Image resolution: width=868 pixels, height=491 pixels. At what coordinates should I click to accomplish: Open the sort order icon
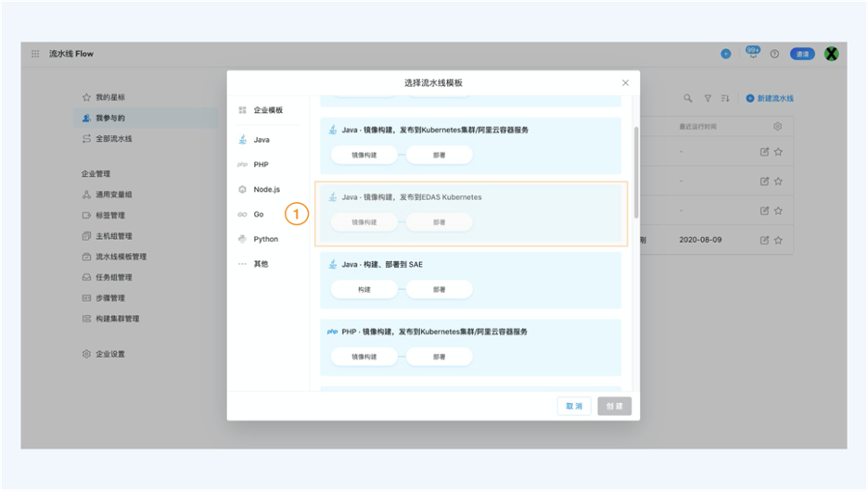tap(725, 98)
